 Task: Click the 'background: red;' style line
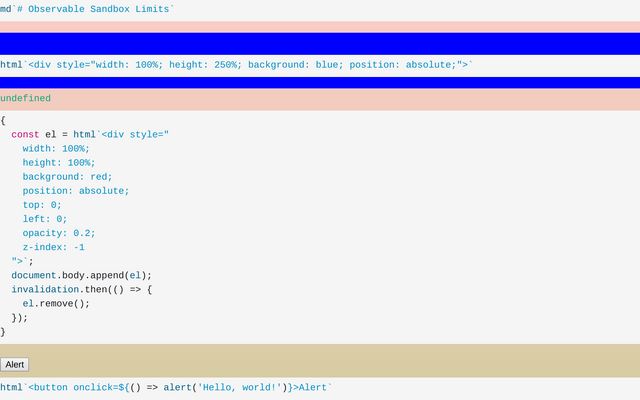(67, 177)
